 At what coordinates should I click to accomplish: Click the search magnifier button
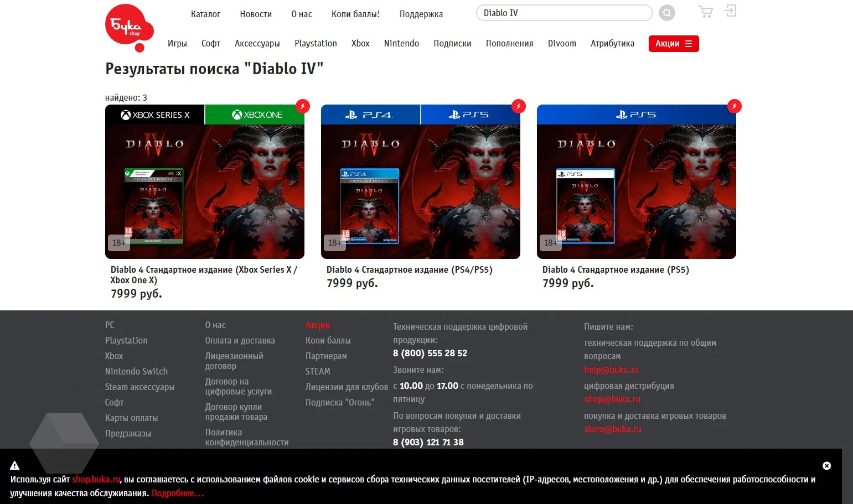click(x=667, y=13)
